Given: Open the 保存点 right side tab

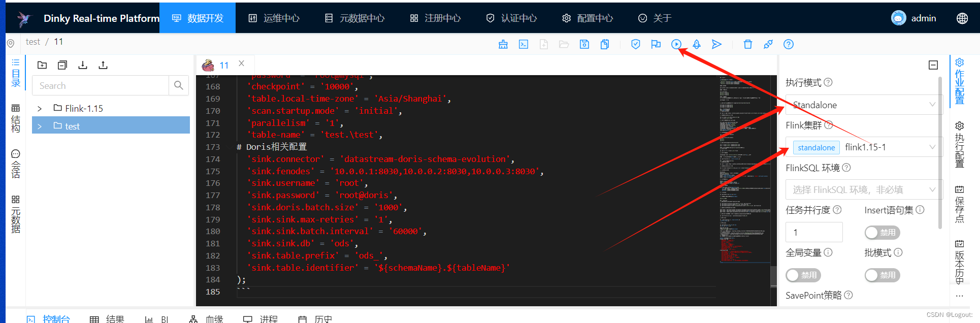Looking at the screenshot, I should click(960, 204).
